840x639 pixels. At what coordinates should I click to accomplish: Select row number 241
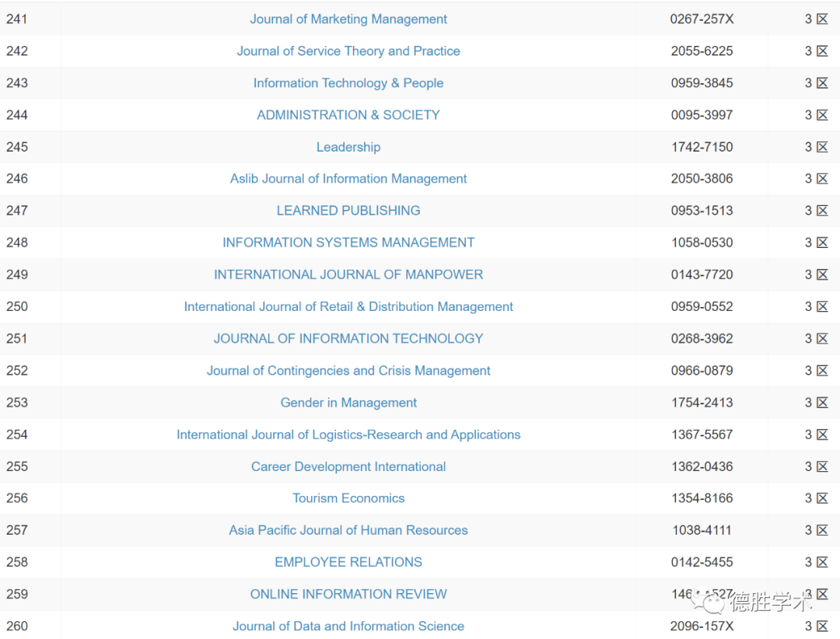17,19
